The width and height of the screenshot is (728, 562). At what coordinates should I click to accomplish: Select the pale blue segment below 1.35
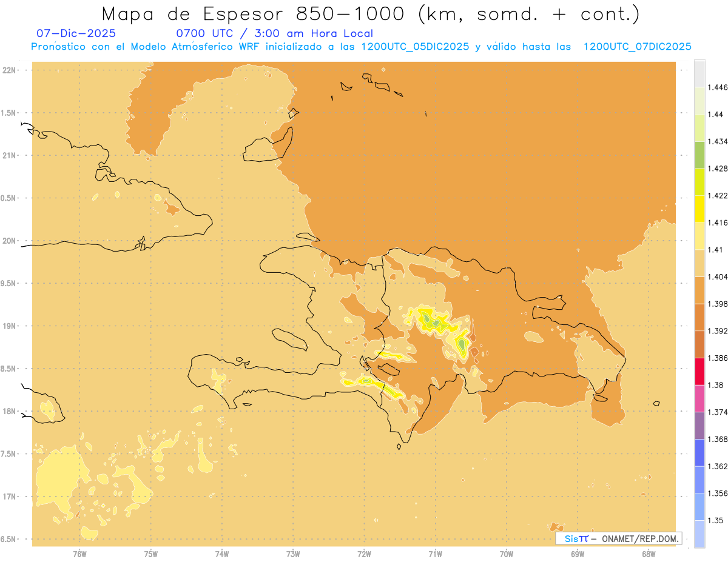pos(699,534)
